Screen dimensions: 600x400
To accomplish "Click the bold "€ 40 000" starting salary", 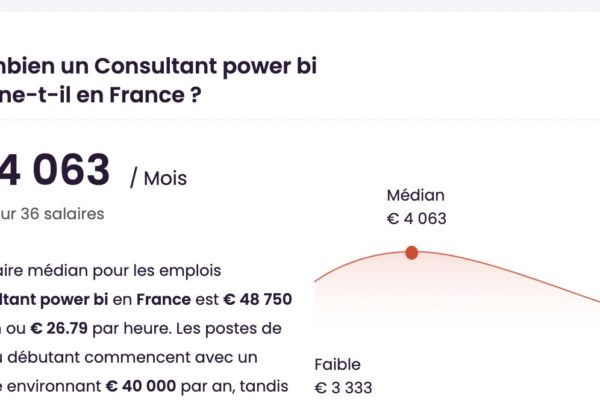I will [141, 386].
